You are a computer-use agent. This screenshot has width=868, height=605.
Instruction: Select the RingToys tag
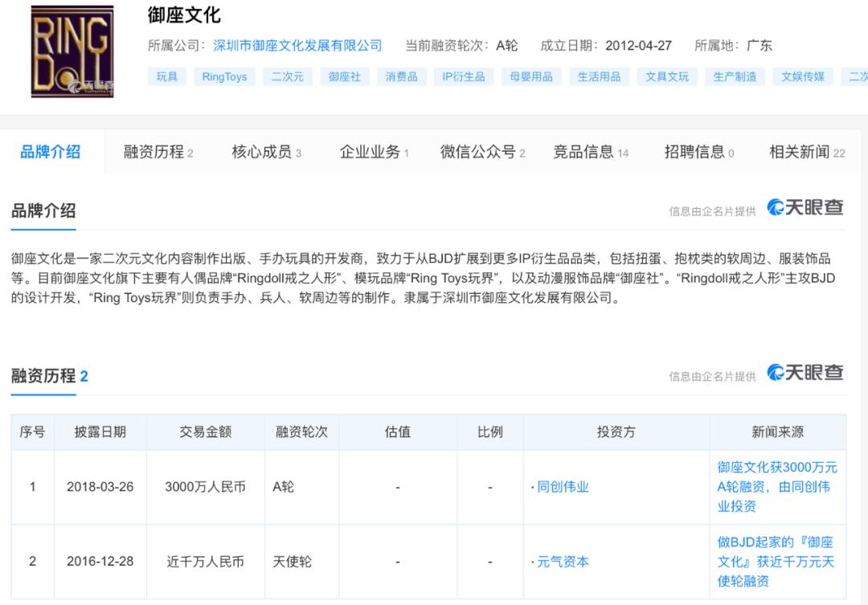[225, 78]
